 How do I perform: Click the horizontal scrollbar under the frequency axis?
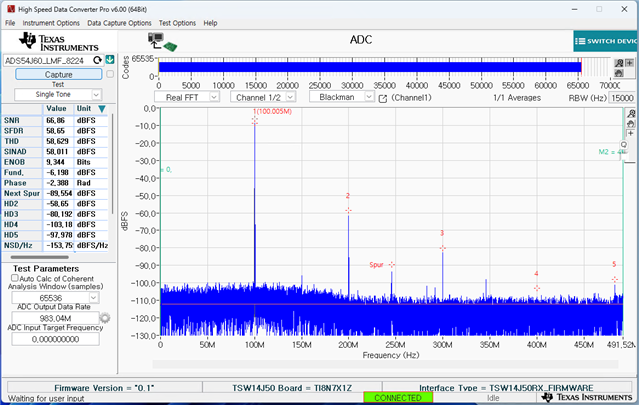385,364
